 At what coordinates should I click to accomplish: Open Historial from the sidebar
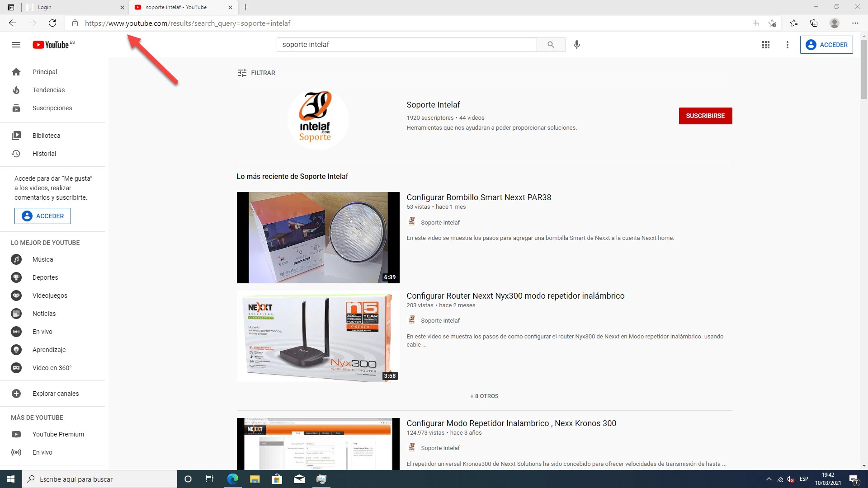44,154
